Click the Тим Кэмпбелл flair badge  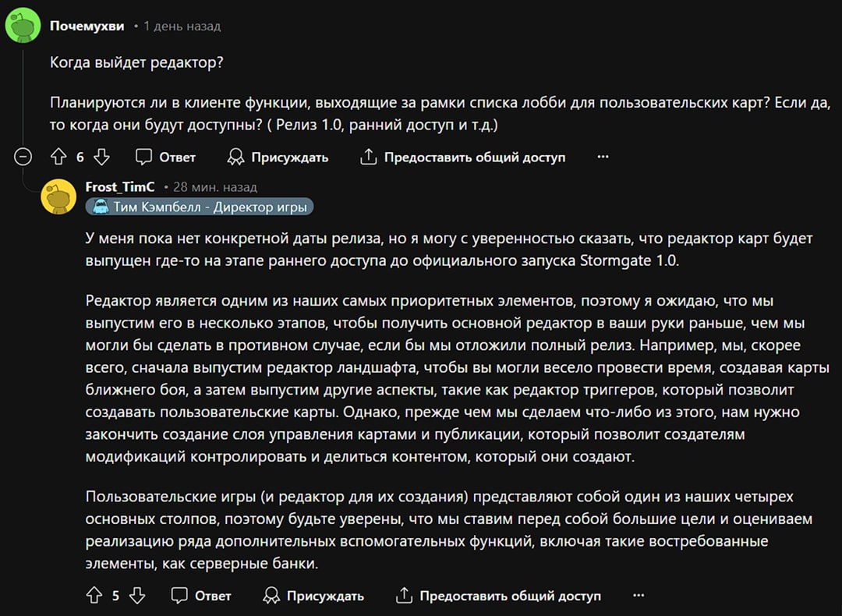tap(200, 207)
